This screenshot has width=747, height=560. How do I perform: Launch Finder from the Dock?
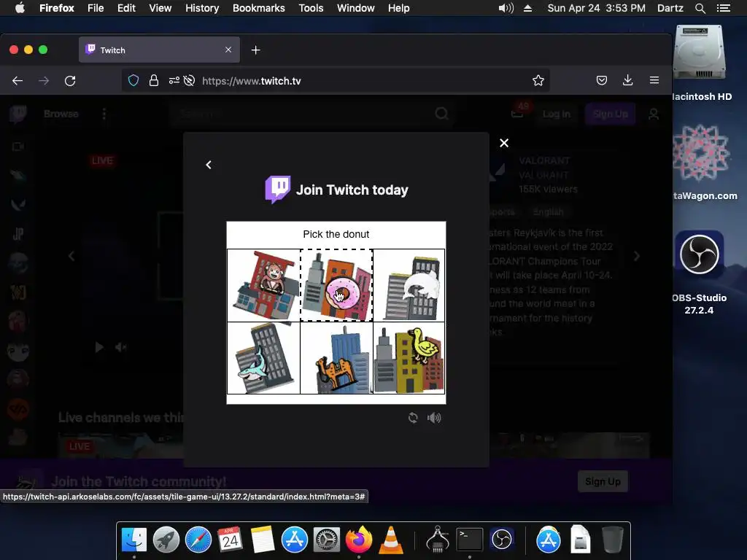pyautogui.click(x=134, y=540)
